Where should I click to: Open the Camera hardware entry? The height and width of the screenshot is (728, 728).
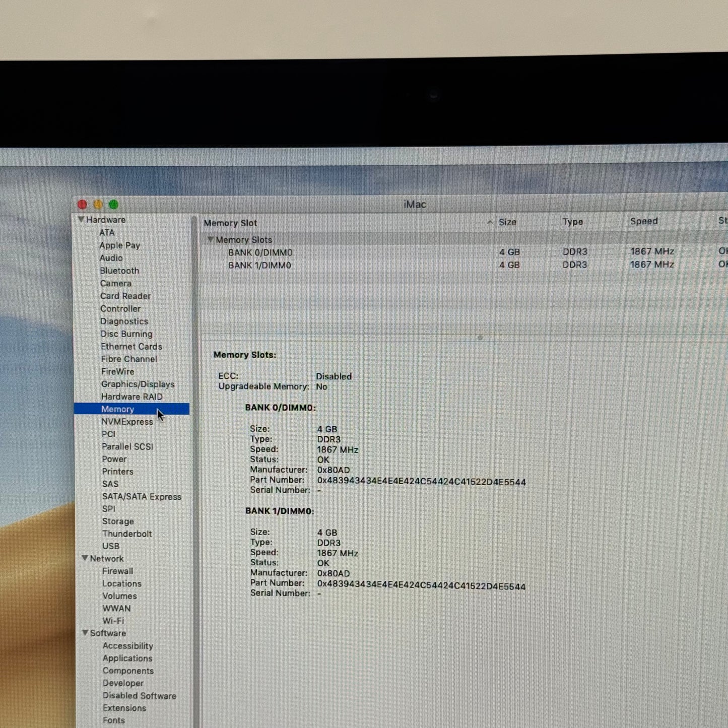[115, 283]
